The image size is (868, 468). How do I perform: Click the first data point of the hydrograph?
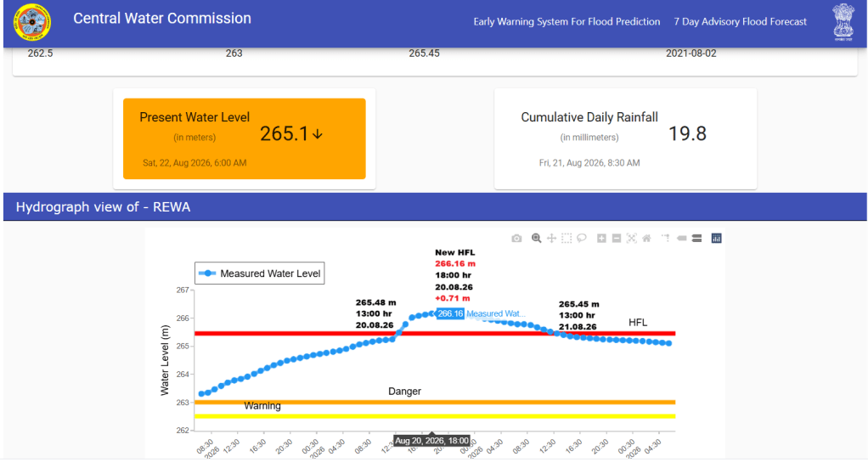[x=201, y=394]
